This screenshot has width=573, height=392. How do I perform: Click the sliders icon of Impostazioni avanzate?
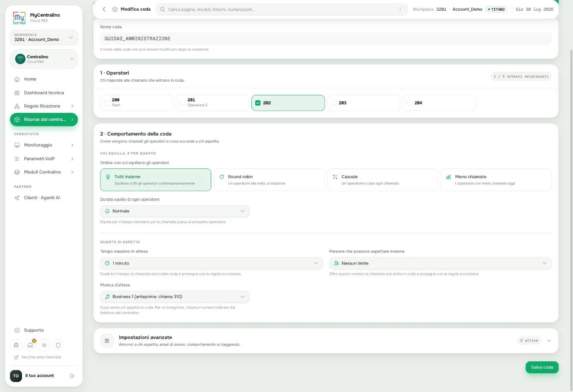107,341
